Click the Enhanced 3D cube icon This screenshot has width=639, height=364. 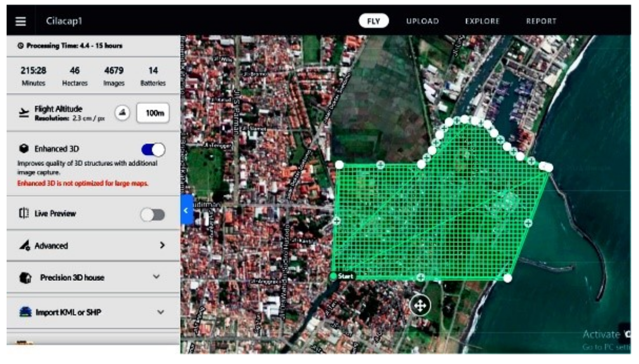(24, 149)
